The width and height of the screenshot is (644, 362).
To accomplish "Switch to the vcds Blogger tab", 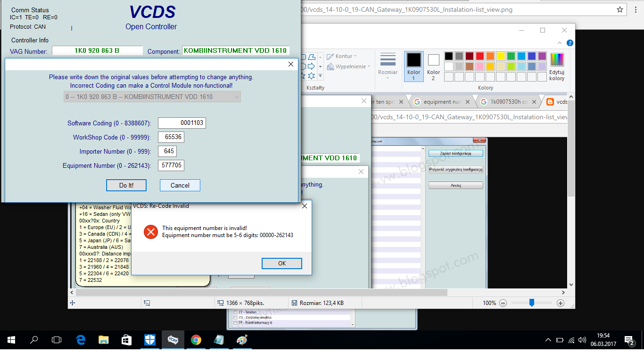I will [557, 102].
